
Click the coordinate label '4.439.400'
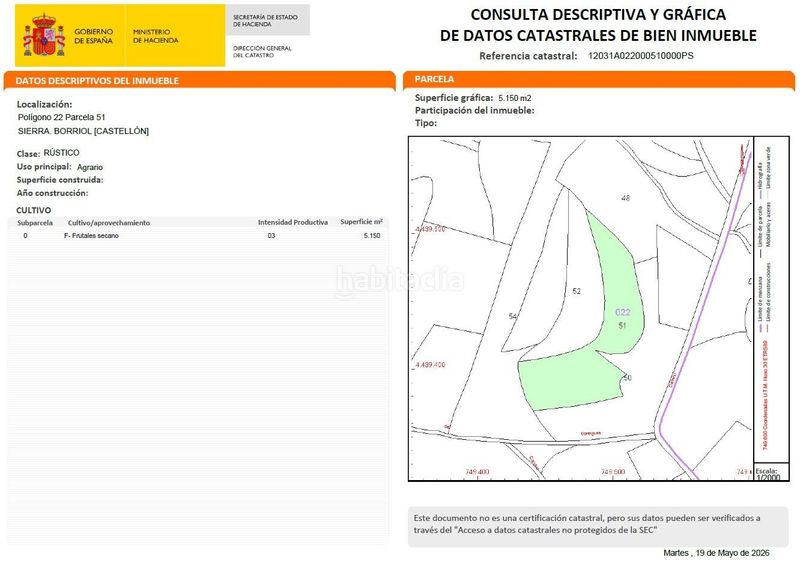click(x=430, y=365)
